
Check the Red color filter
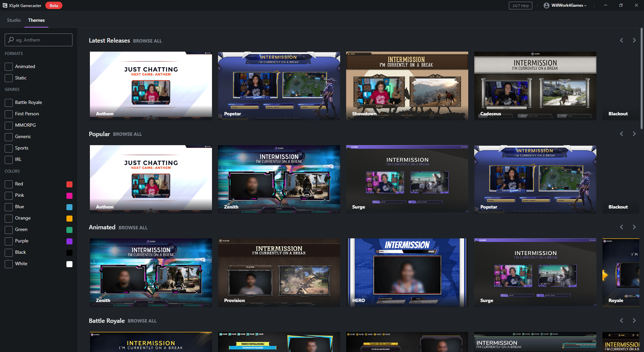pyautogui.click(x=9, y=184)
